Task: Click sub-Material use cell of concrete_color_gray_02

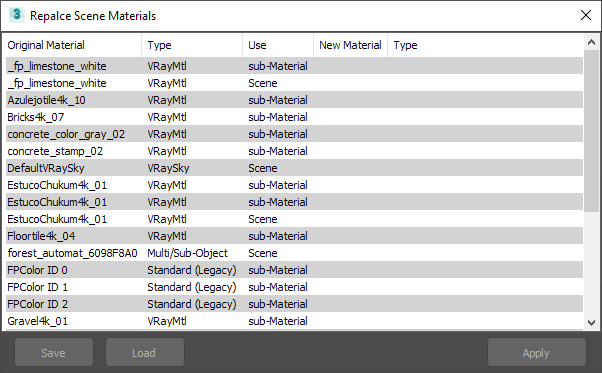Action: point(278,134)
